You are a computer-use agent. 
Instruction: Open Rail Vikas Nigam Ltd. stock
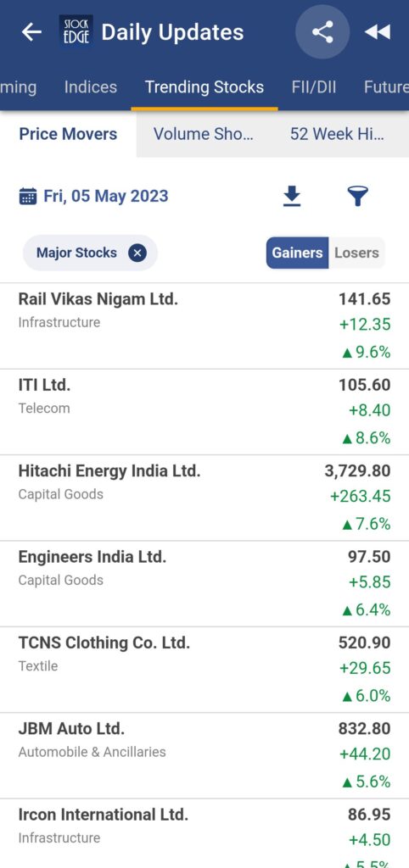pos(204,326)
